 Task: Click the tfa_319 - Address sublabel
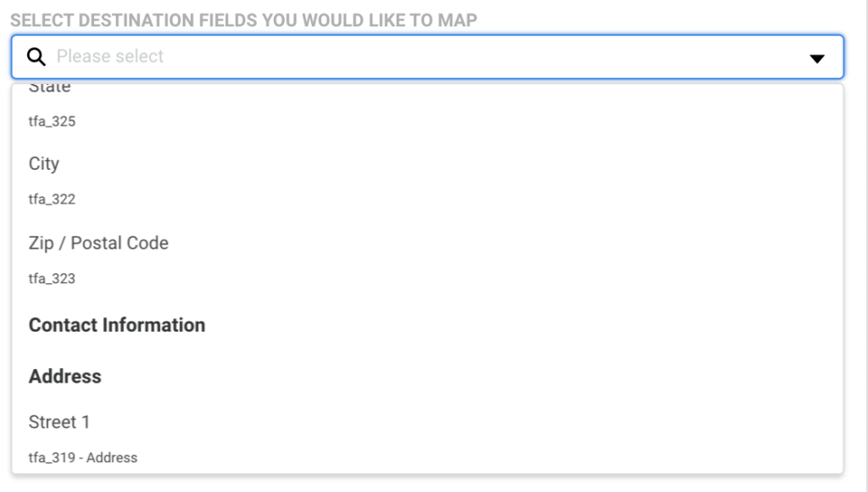(x=83, y=458)
